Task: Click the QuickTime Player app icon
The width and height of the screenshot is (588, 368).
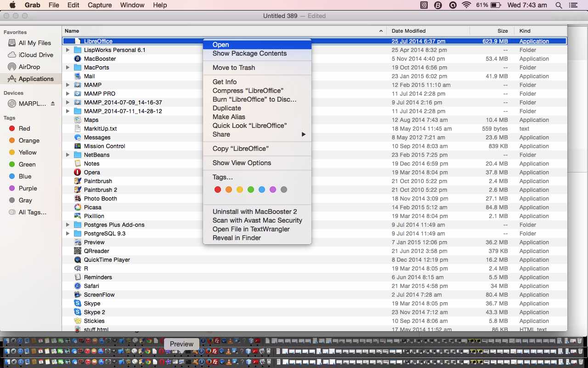Action: point(78,260)
